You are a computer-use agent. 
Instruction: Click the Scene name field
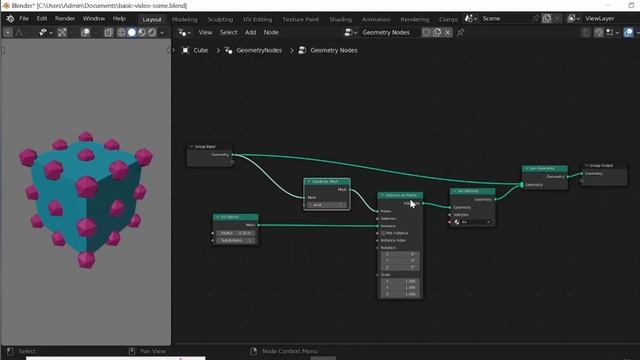505,19
